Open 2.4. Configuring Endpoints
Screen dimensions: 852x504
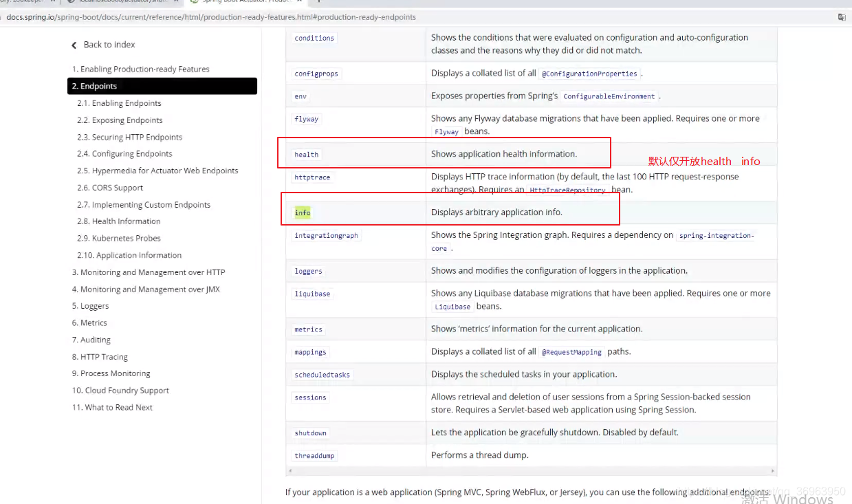pyautogui.click(x=124, y=154)
